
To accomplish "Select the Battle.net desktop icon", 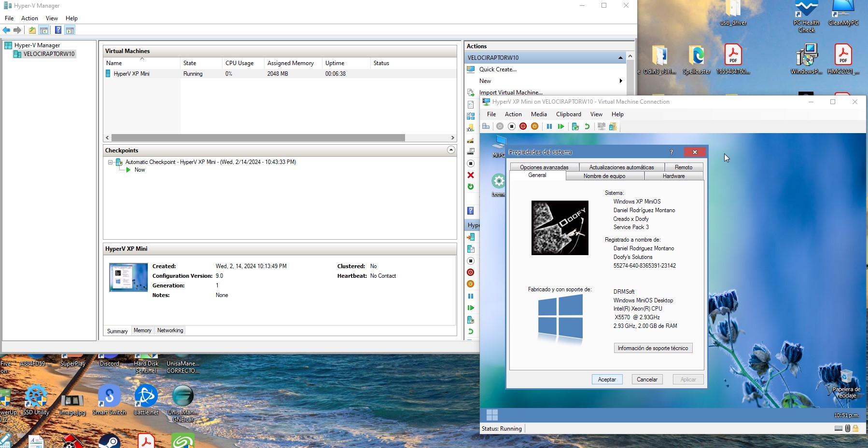I will [x=146, y=399].
